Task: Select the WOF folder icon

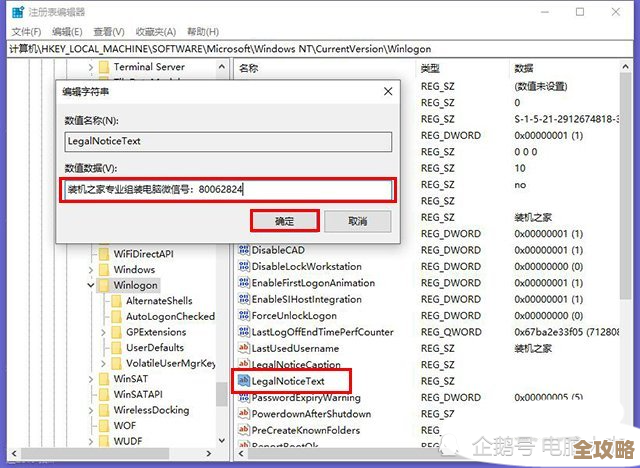Action: tap(104, 426)
